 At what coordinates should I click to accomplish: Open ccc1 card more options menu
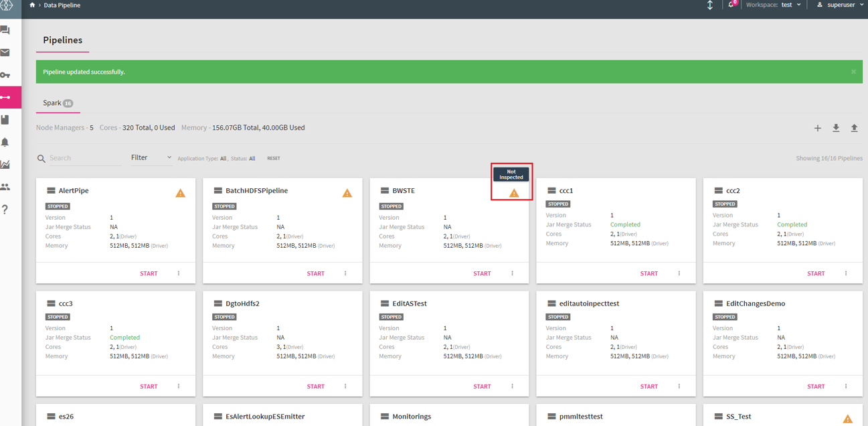pos(679,273)
